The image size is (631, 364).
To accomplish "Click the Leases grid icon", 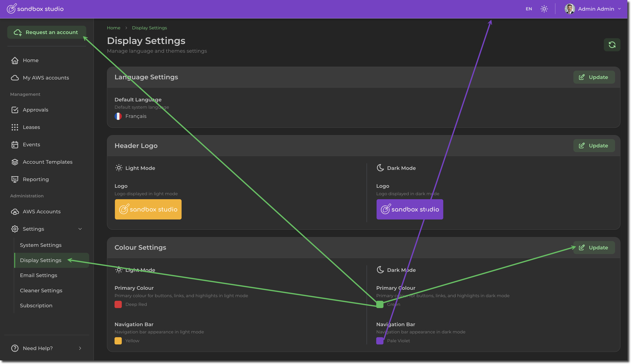I will click(15, 127).
